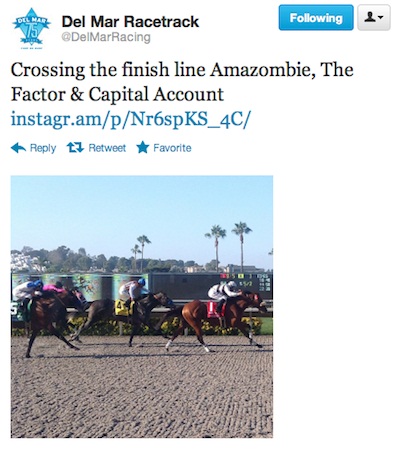Screen dimensions: 395x455
Task: Click the Retweet text label
Action: 107,148
